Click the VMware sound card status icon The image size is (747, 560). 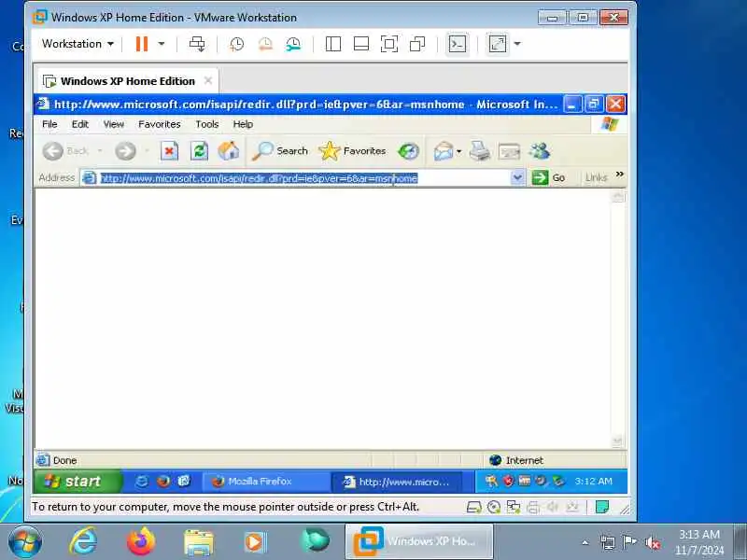[553, 508]
